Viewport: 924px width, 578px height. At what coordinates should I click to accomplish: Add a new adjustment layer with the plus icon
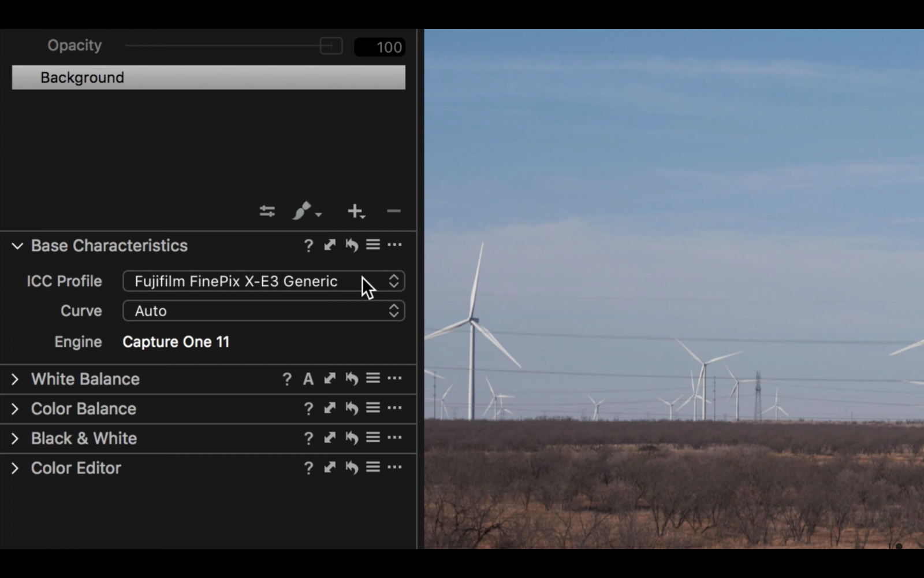(x=354, y=211)
